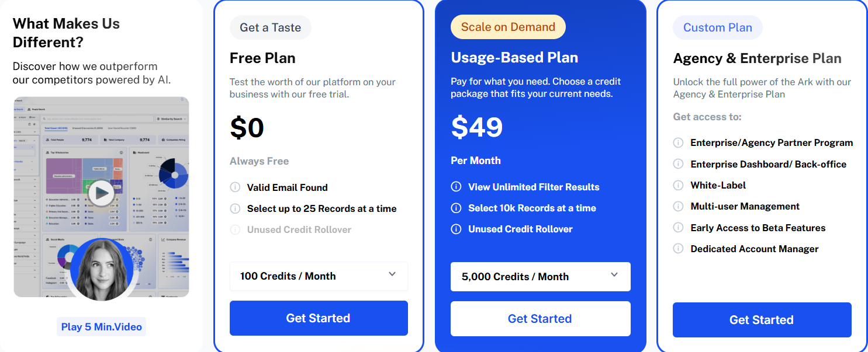Click the Scale on Demand badge
This screenshot has width=868, height=352.
(507, 26)
